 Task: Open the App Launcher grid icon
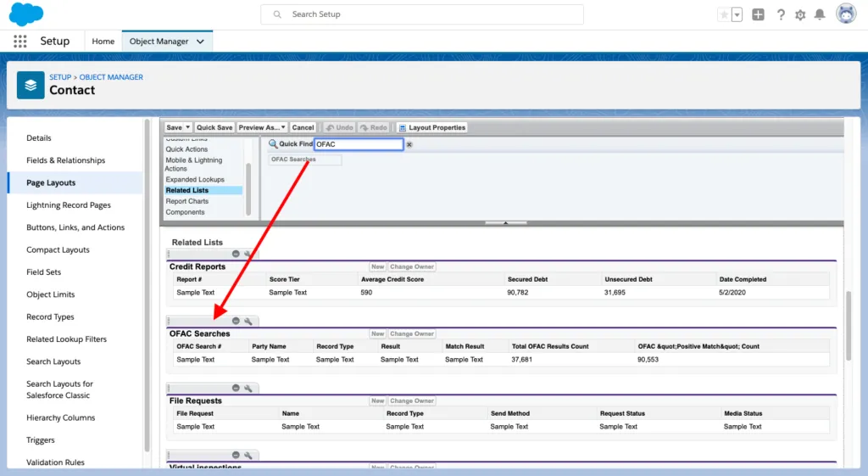pos(20,41)
